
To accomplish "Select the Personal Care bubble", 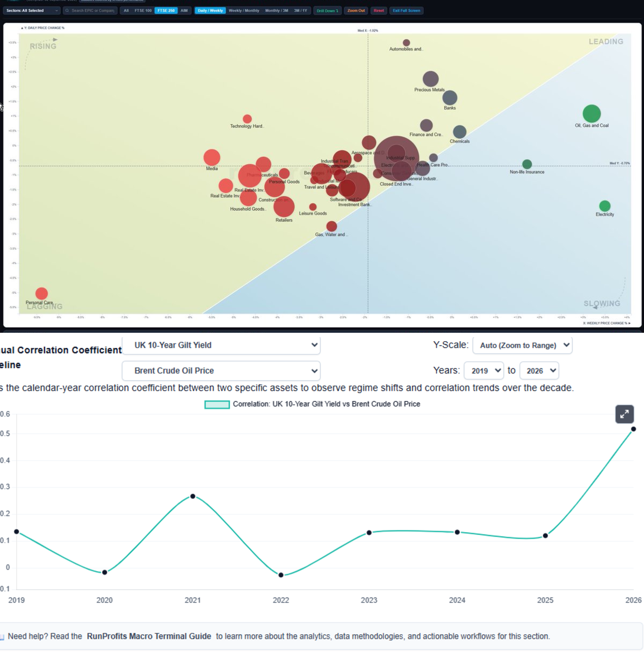I will point(41,294).
